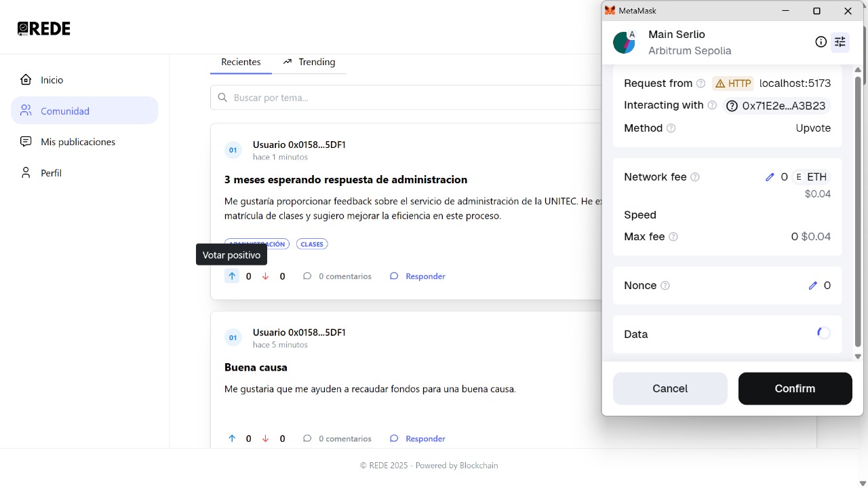Close the MetaMask window

pyautogui.click(x=848, y=11)
